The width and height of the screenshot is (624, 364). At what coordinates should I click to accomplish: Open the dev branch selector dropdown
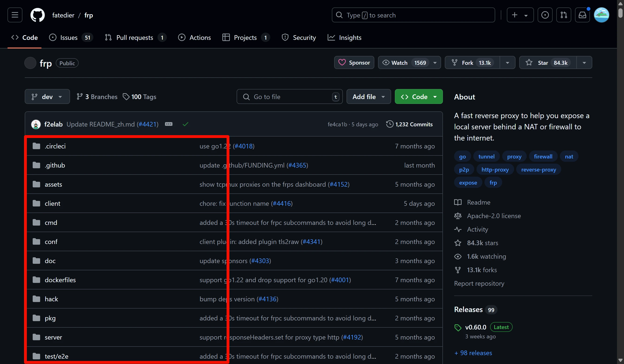[47, 97]
